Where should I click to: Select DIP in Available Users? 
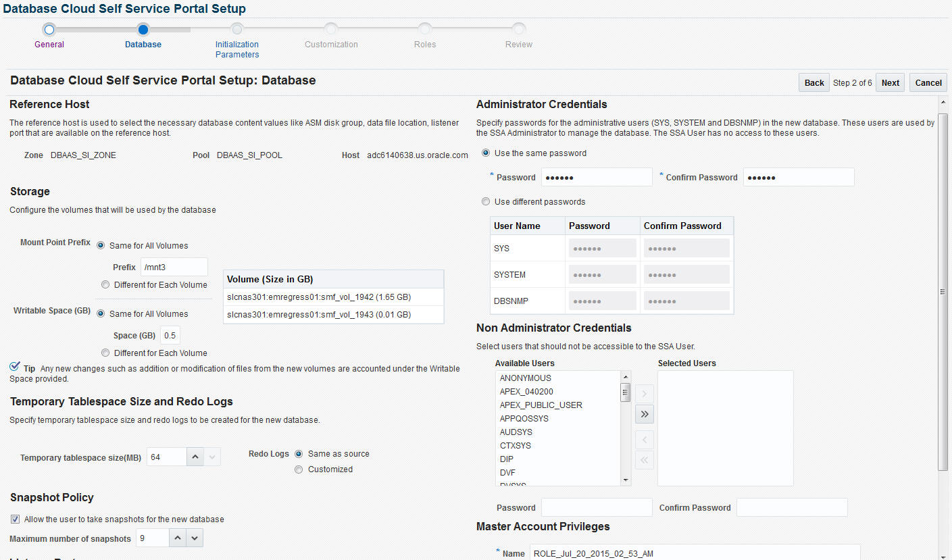coord(558,459)
